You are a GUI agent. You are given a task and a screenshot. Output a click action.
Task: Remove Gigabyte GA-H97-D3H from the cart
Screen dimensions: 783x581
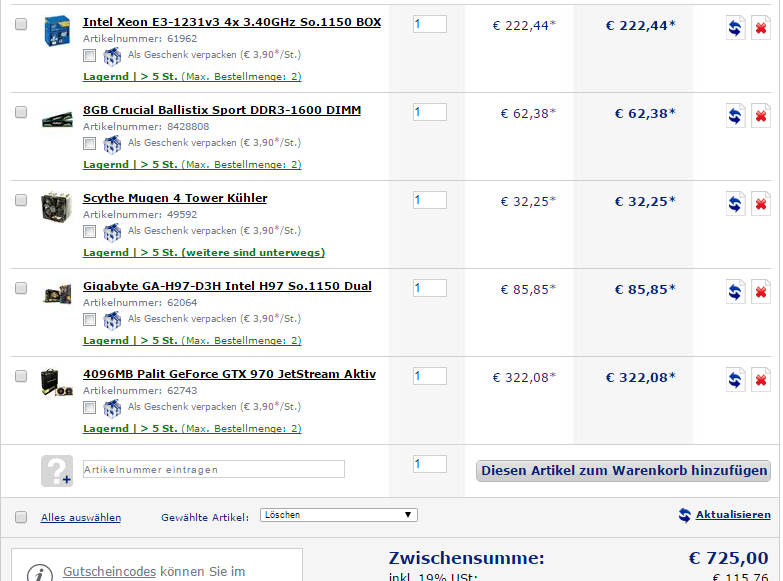click(x=761, y=292)
